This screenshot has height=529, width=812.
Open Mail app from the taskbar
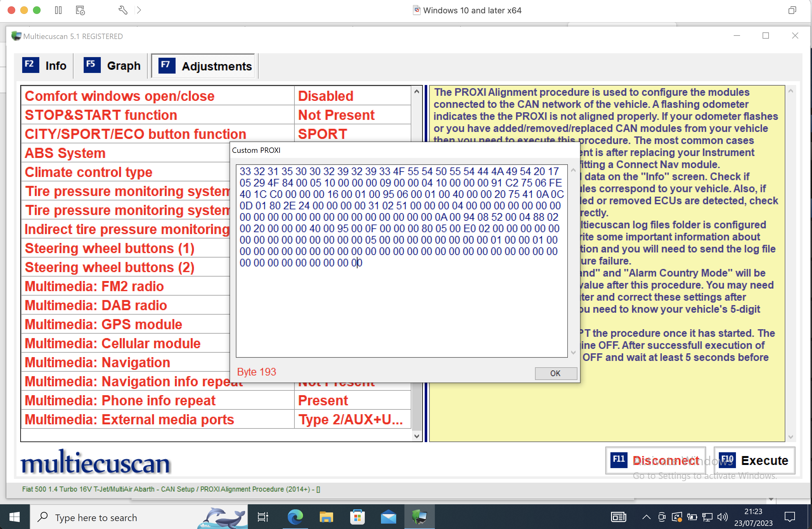click(388, 517)
